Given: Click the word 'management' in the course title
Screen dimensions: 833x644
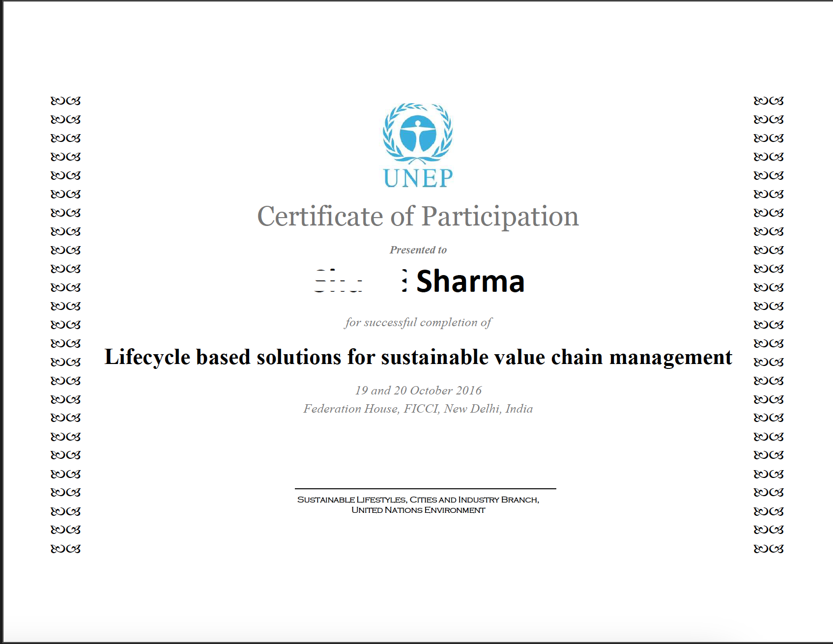Looking at the screenshot, I should tap(670, 357).
